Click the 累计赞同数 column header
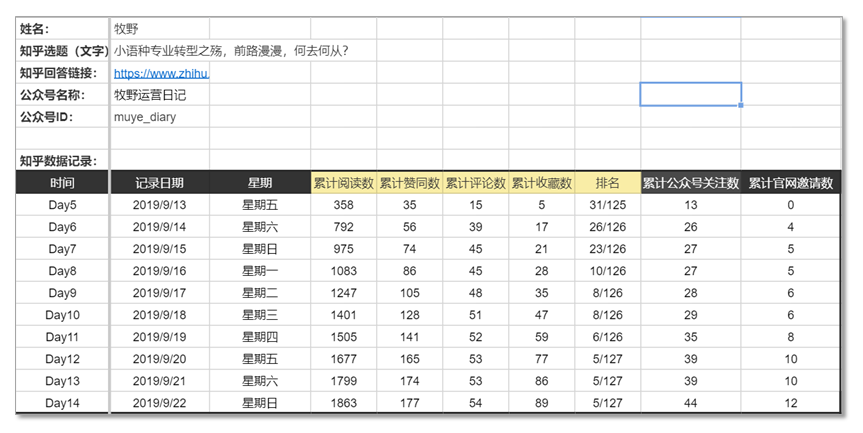 click(x=409, y=183)
